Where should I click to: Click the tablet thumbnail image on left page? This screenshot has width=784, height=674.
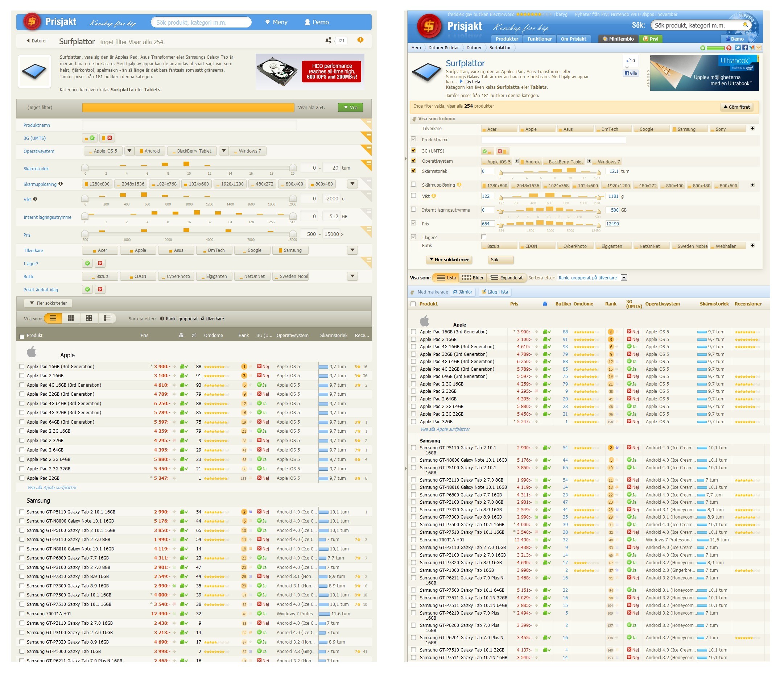click(34, 71)
